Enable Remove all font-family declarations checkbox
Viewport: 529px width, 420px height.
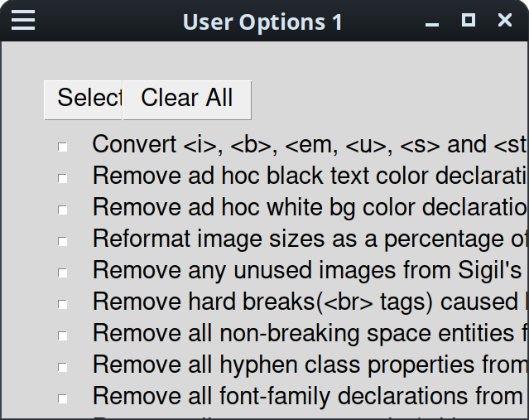(63, 398)
